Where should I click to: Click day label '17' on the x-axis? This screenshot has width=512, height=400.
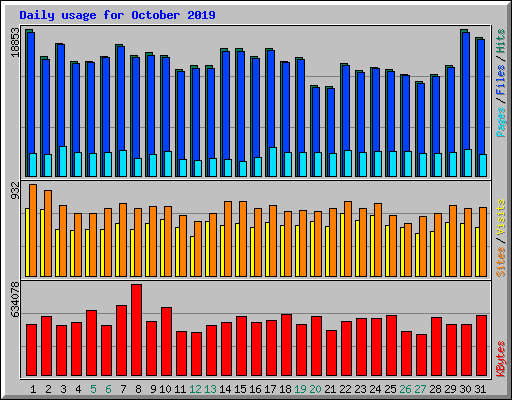[270, 389]
